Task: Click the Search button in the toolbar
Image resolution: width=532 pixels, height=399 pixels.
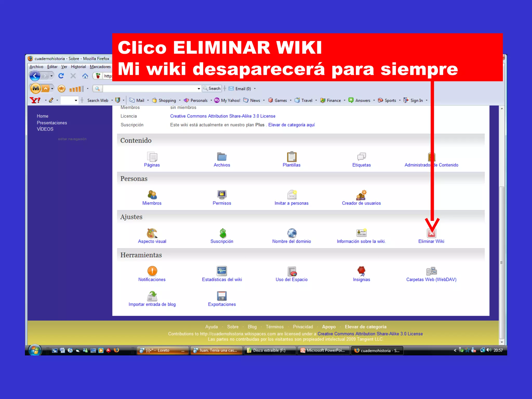Action: pyautogui.click(x=212, y=89)
